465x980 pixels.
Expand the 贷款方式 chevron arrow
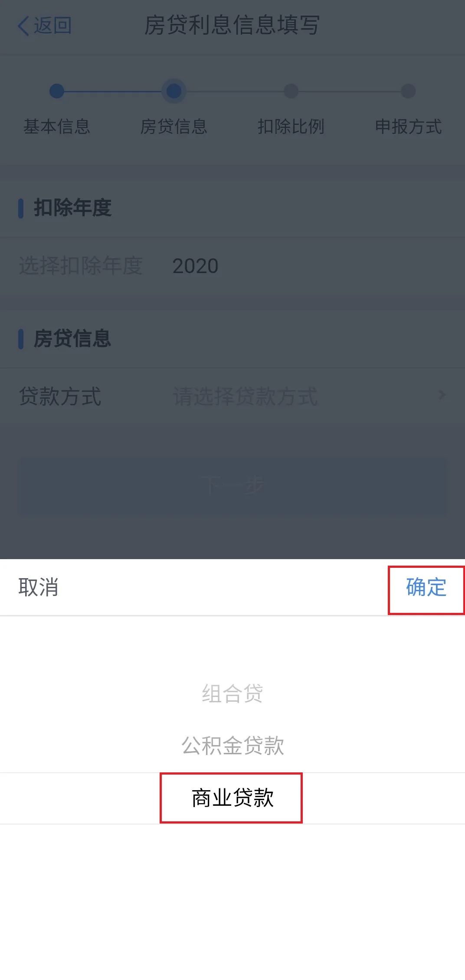(x=442, y=395)
